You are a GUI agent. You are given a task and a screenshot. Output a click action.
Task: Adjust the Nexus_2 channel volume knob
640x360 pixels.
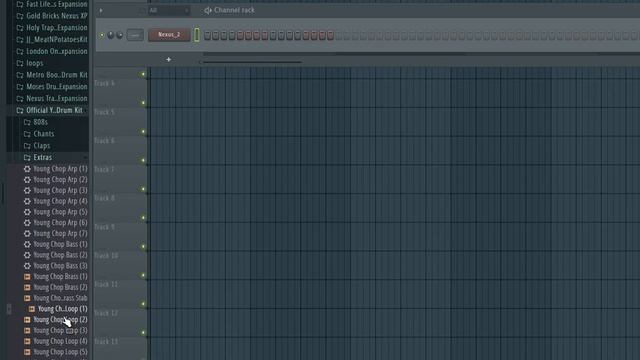click(x=120, y=35)
